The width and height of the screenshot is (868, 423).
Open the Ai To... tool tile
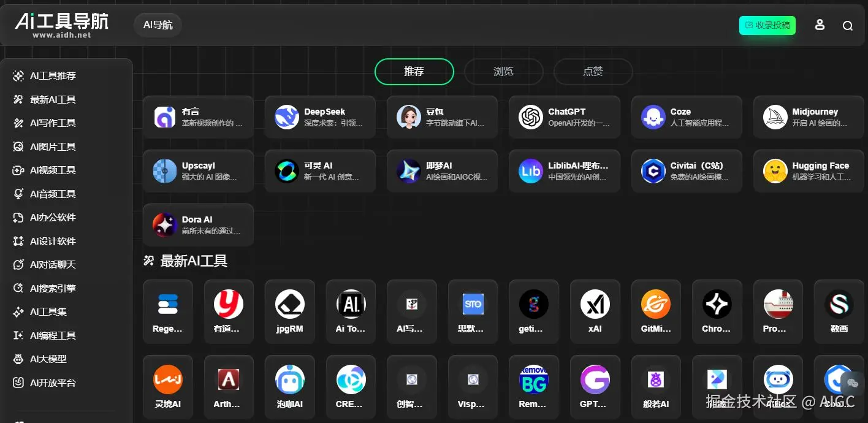(351, 311)
